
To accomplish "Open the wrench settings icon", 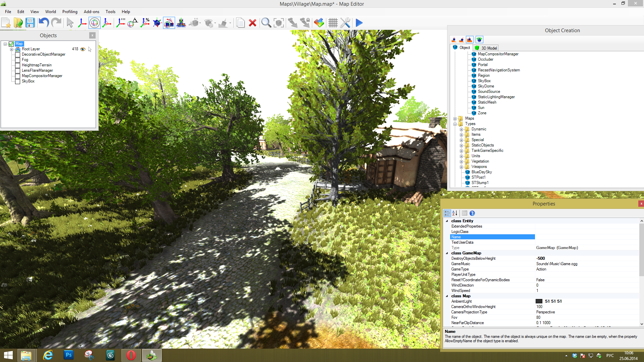I will click(x=345, y=23).
